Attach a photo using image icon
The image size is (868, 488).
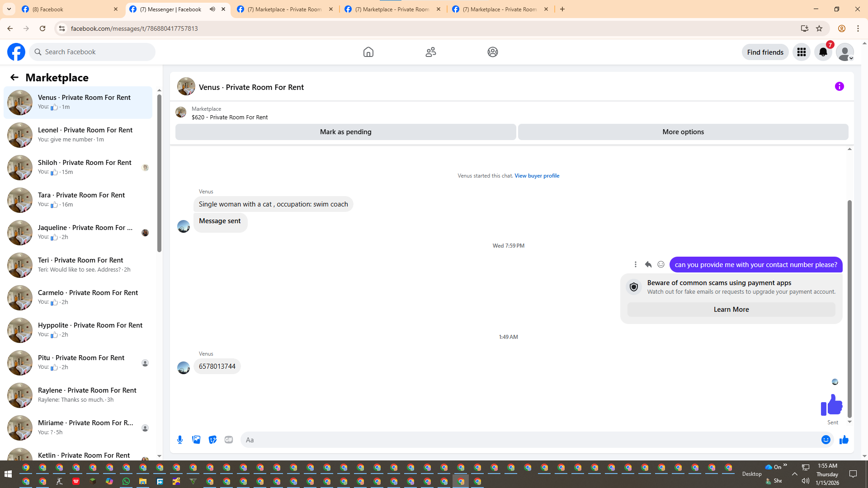[x=196, y=440]
